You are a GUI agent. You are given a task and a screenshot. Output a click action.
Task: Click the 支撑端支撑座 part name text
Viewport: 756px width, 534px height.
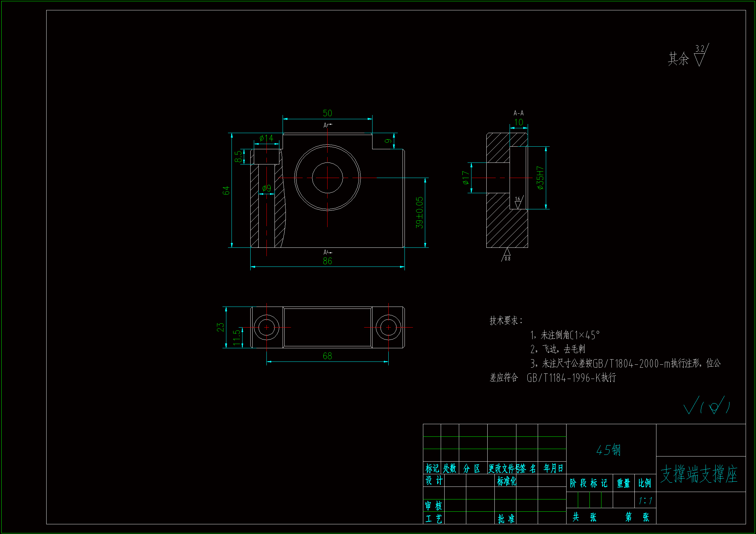[699, 475]
